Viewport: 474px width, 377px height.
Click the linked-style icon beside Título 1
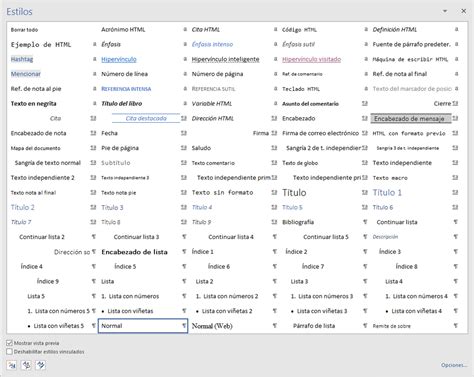point(455,192)
